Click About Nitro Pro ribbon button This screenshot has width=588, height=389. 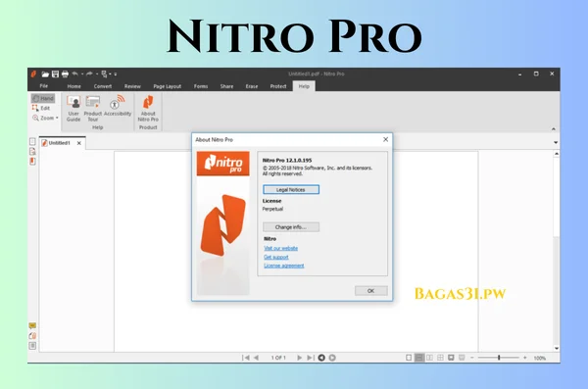[x=148, y=108]
